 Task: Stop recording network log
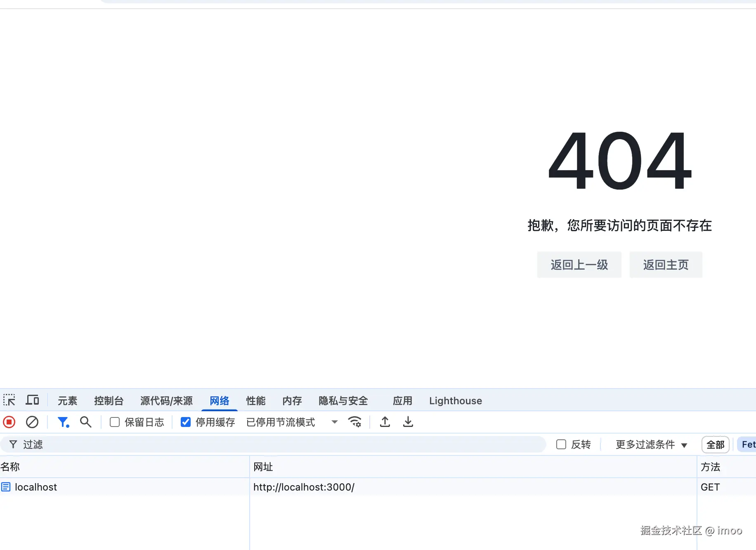point(9,422)
